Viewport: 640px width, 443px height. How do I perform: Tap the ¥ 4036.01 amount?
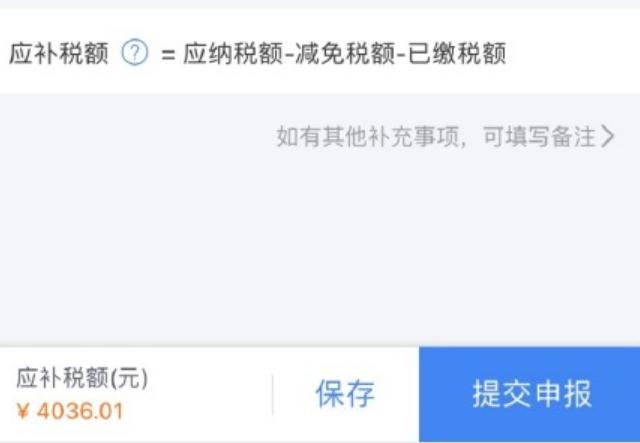(x=70, y=411)
